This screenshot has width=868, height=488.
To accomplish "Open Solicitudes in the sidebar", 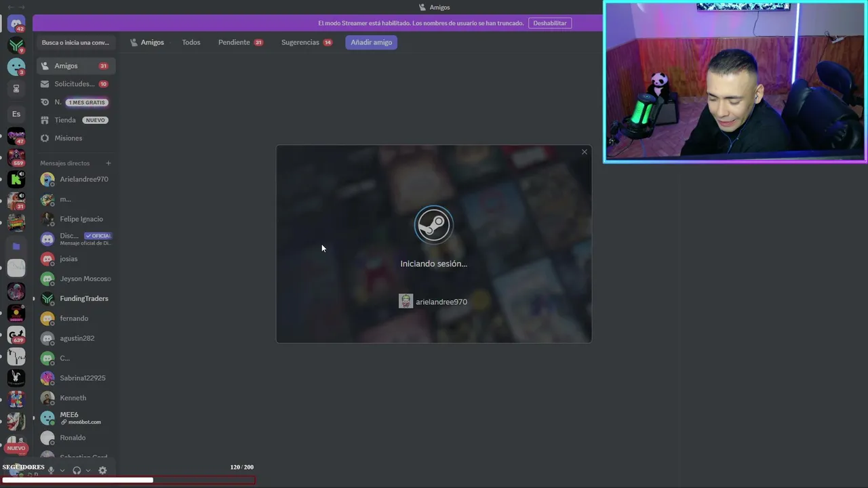I will (76, 84).
